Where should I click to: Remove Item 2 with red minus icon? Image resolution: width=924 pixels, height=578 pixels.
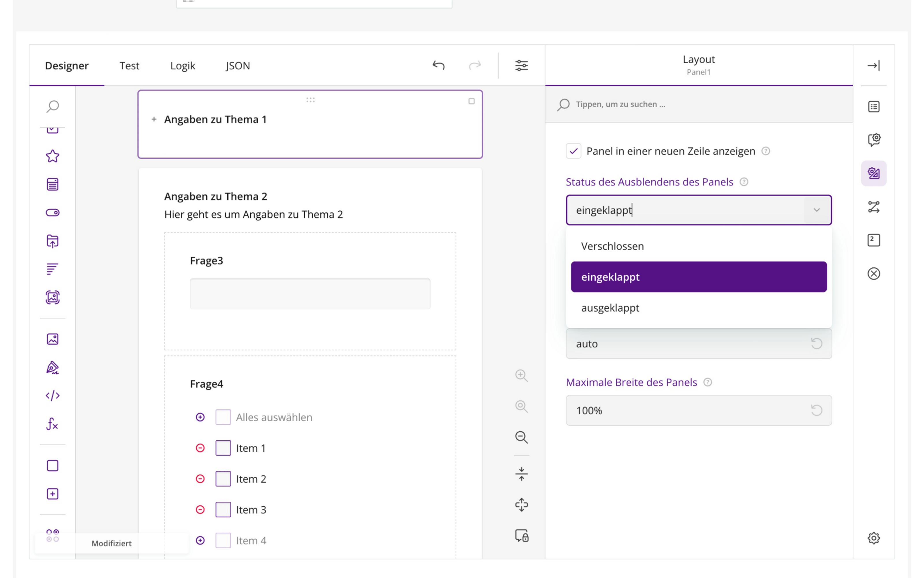click(x=200, y=479)
